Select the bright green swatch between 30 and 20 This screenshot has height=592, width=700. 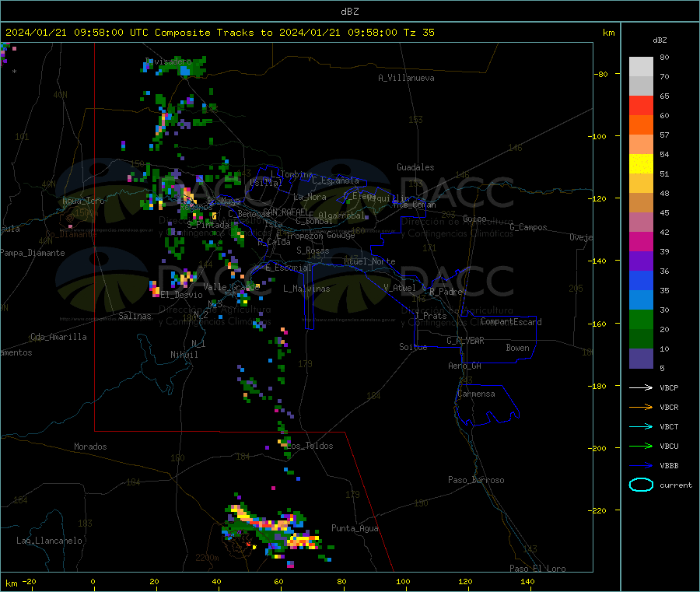tap(641, 319)
